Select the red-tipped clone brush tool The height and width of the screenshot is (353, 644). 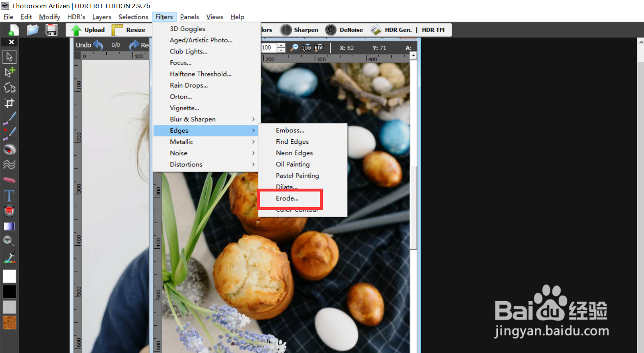click(9, 134)
